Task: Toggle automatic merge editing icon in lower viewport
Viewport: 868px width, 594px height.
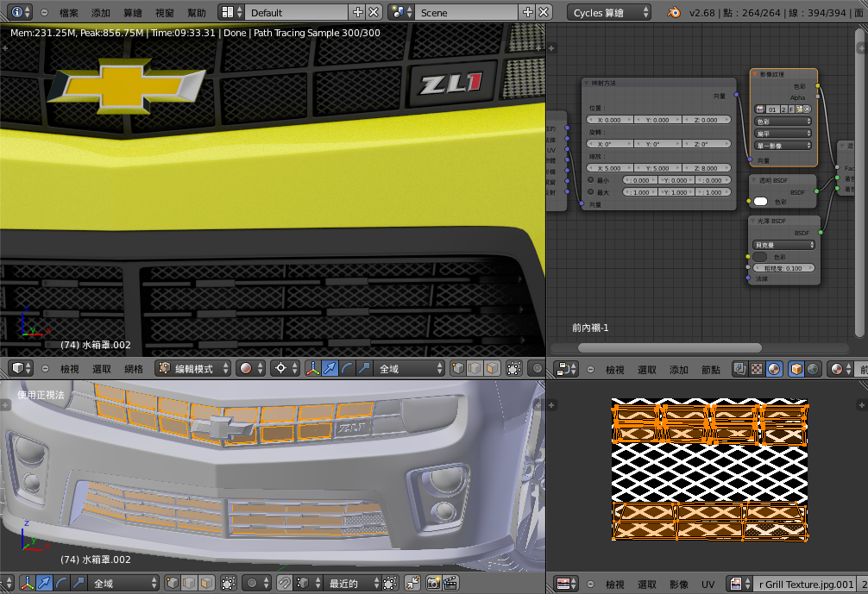Action: (x=413, y=583)
